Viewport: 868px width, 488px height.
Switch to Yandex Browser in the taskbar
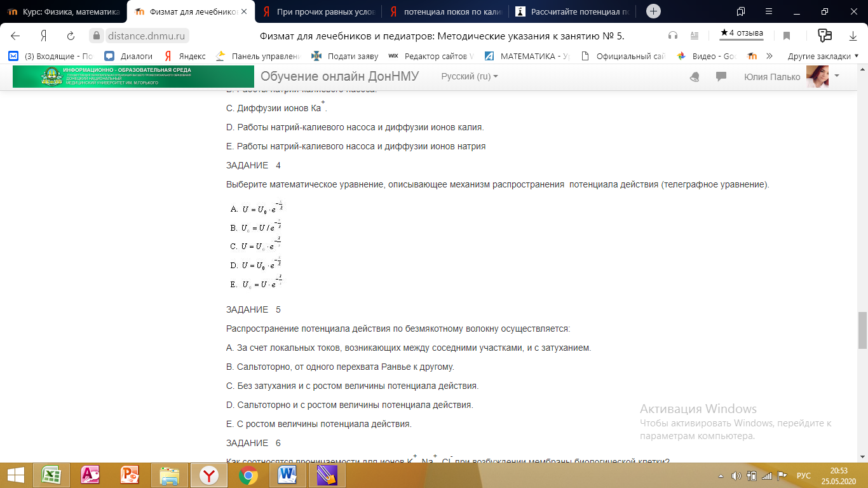pos(208,475)
